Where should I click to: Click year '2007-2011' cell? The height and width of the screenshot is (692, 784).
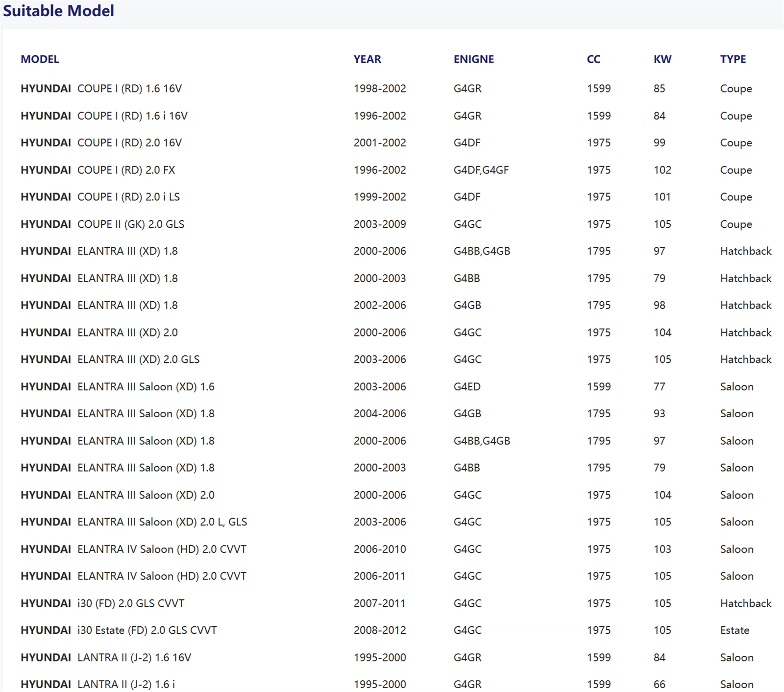coord(380,603)
